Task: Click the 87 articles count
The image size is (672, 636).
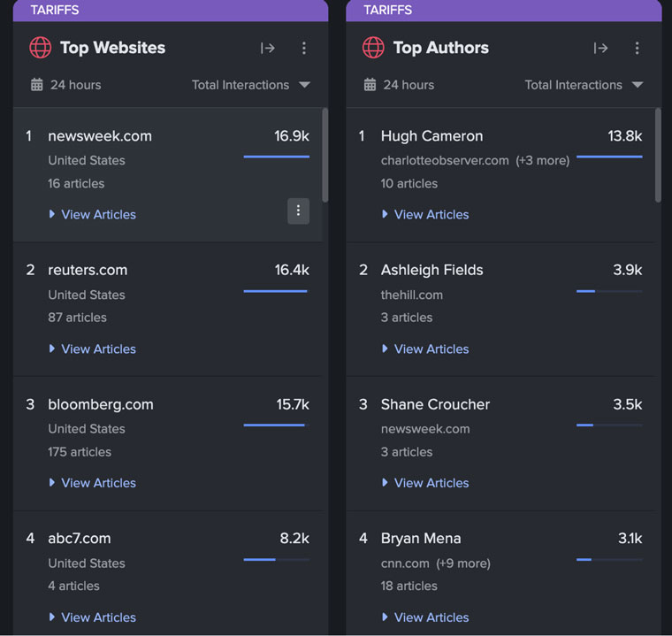Action: [x=77, y=318]
